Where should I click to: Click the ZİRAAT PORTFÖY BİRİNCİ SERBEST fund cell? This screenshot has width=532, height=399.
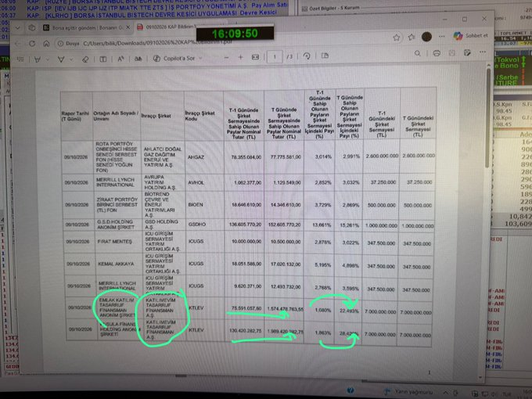click(x=117, y=205)
